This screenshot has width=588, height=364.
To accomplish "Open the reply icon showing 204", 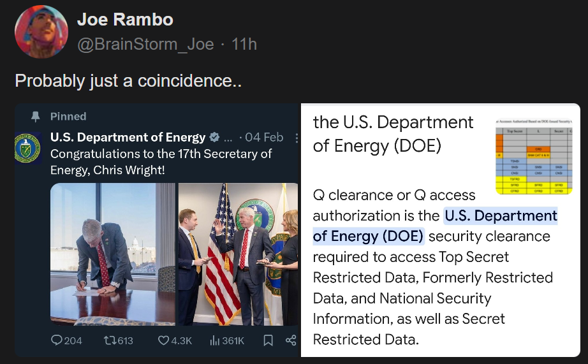I will click(x=57, y=340).
